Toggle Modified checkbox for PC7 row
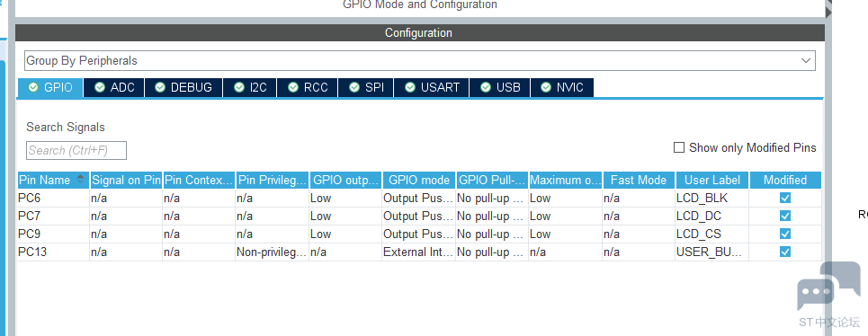 click(x=785, y=216)
